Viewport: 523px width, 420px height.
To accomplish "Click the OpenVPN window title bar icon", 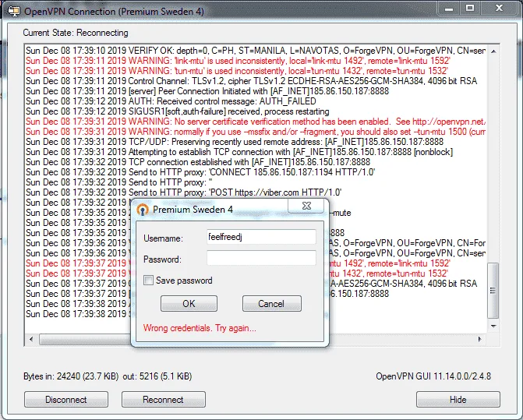I will click(x=14, y=11).
